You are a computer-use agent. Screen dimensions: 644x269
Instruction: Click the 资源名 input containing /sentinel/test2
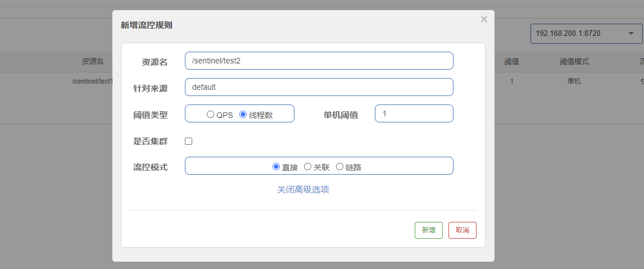(x=319, y=61)
